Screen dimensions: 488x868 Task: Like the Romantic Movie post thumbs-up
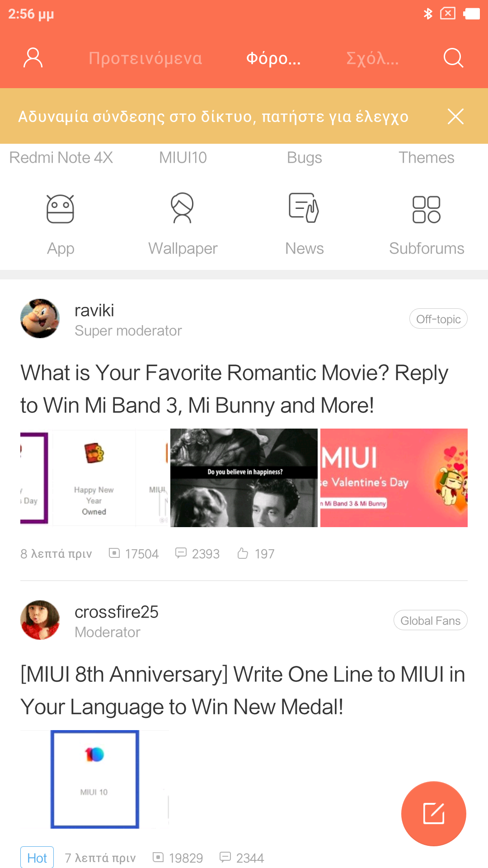tap(243, 553)
